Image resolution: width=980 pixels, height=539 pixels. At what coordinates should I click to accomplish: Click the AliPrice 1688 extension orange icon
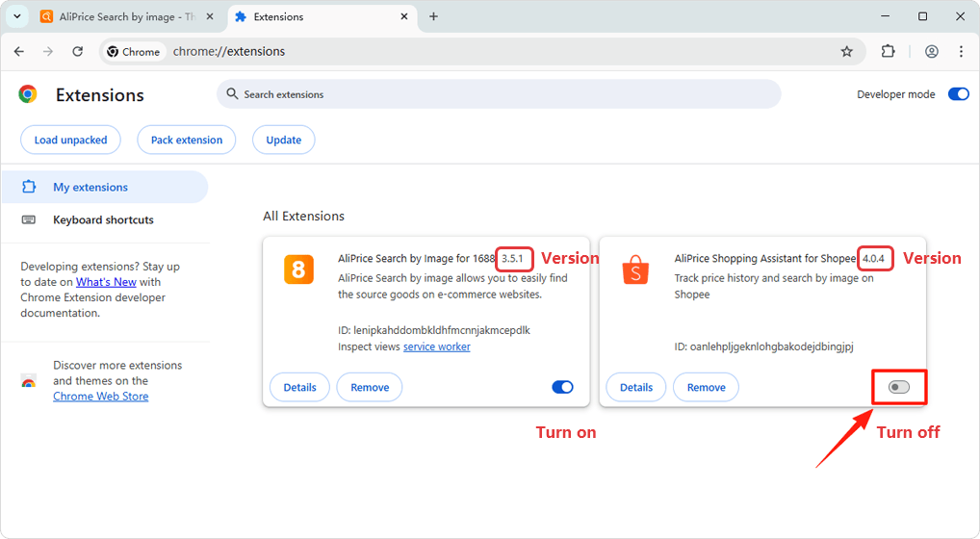(x=298, y=269)
